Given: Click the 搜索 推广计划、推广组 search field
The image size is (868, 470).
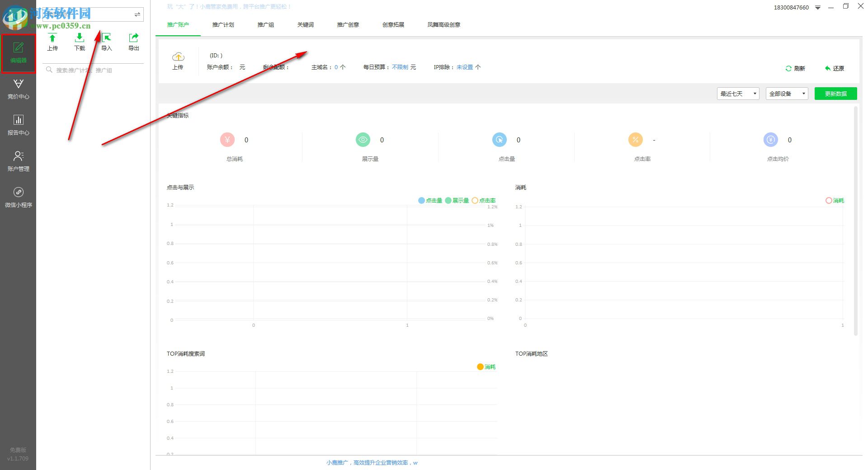Looking at the screenshot, I should (94, 70).
